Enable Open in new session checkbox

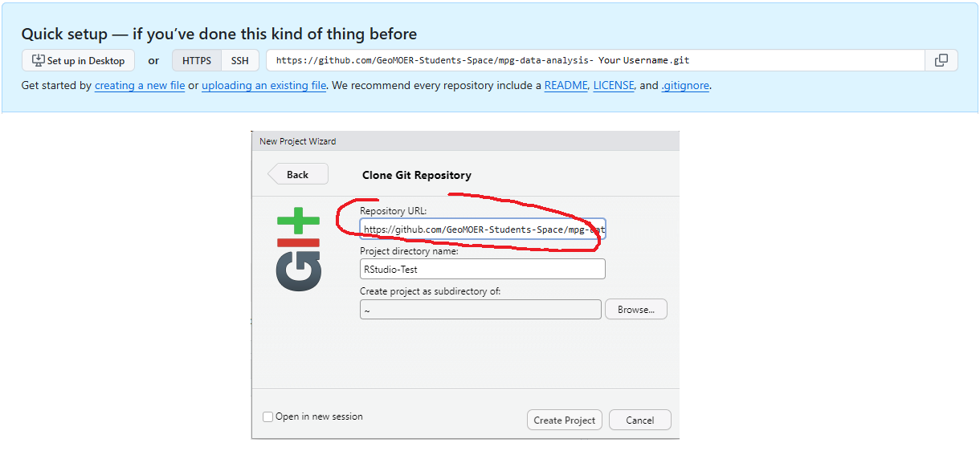click(268, 417)
